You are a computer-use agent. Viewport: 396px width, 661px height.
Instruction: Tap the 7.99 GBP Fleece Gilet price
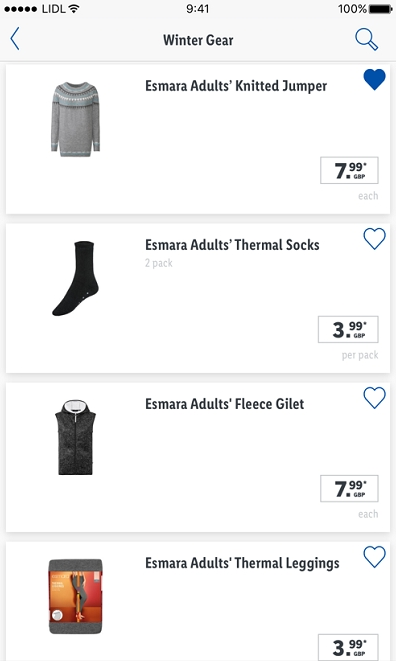(x=349, y=488)
